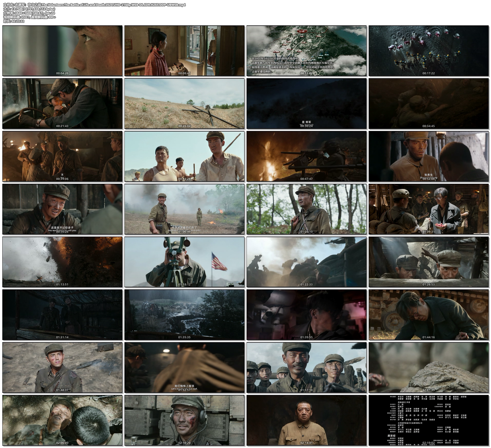View the 00:34:45 dim trench frame
This screenshot has height=448, width=491.
pos(429,104)
